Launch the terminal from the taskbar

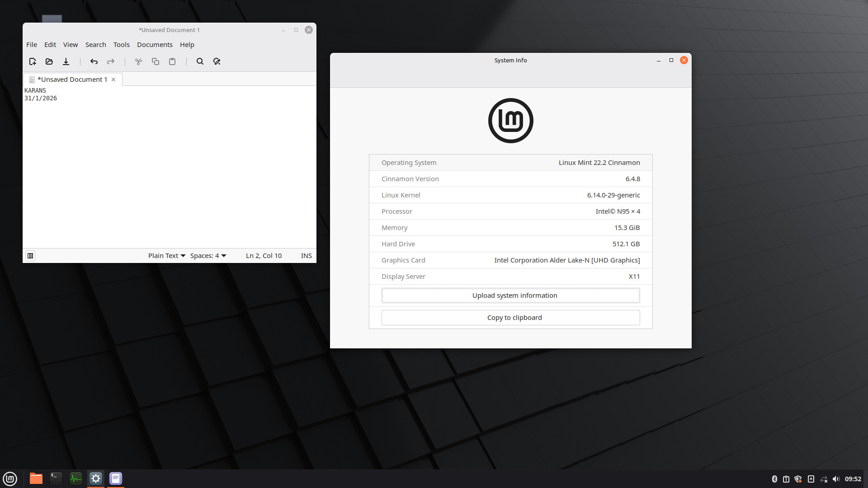coord(56,479)
